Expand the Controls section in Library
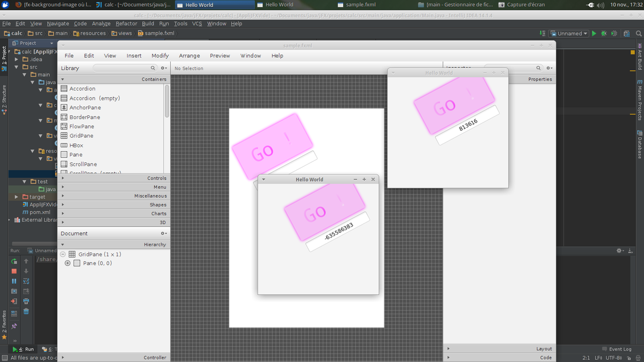This screenshot has width=644, height=362. (114, 178)
